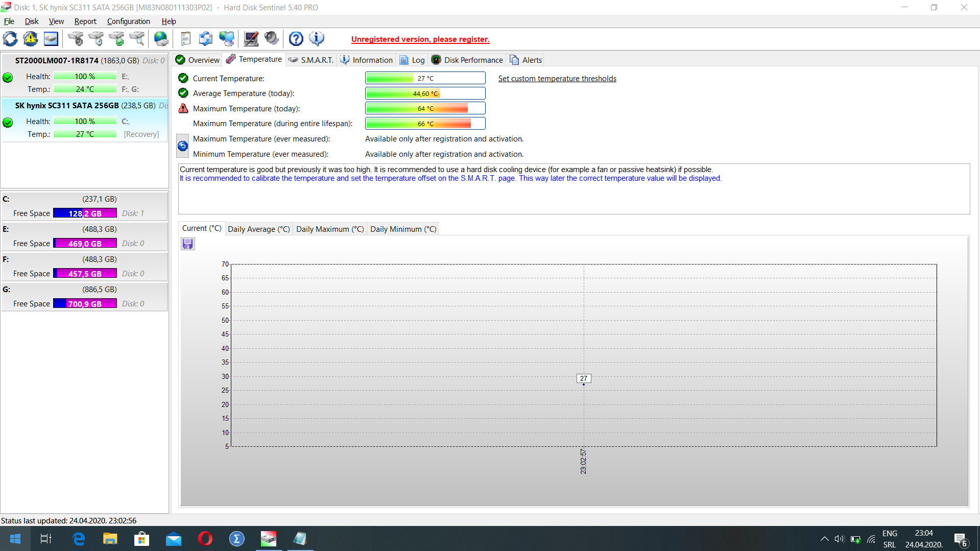980x551 pixels.
Task: Open the Disk menu
Action: pyautogui.click(x=32, y=21)
